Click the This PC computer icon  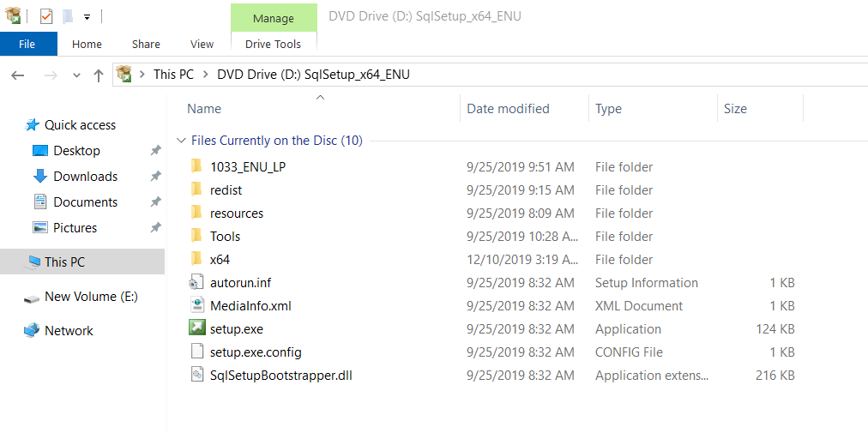[33, 262]
